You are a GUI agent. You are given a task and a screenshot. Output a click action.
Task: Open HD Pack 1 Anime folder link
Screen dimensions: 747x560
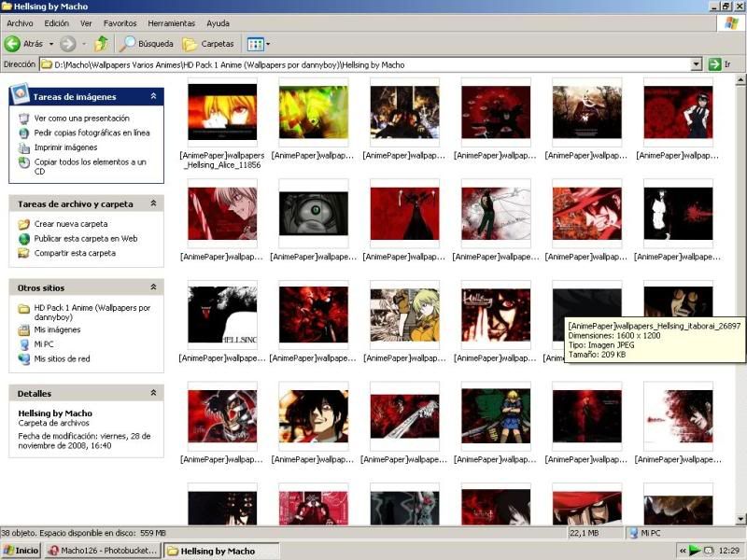92,313
